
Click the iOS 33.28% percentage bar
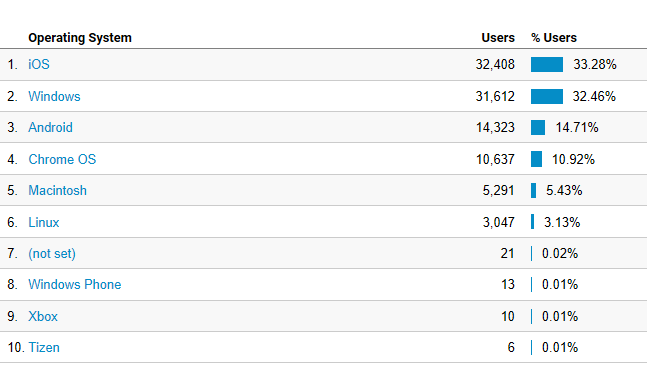coord(547,64)
